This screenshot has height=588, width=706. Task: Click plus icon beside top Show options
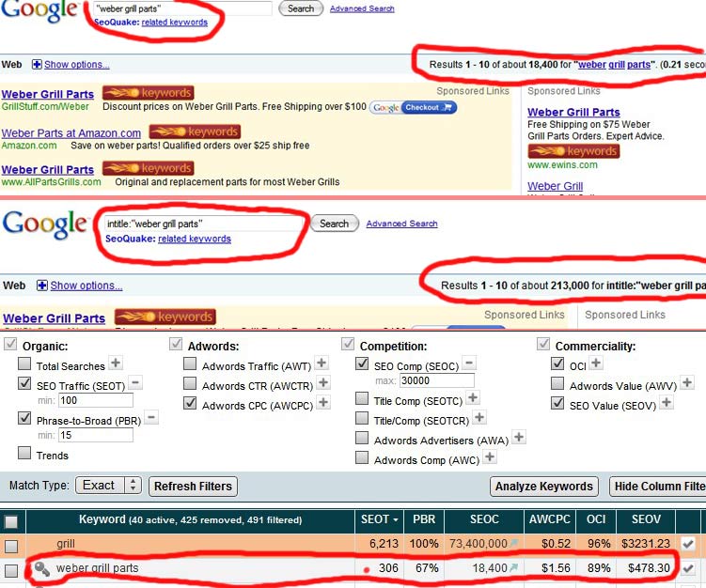point(37,64)
